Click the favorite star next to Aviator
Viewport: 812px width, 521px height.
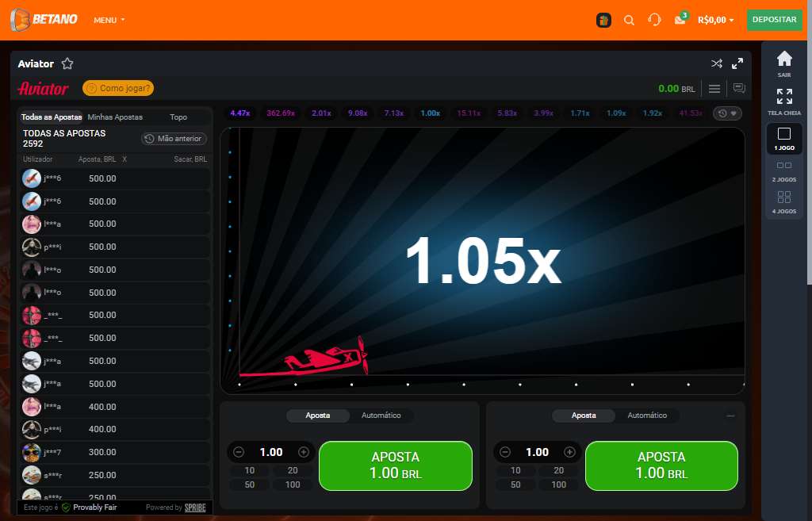click(x=67, y=63)
